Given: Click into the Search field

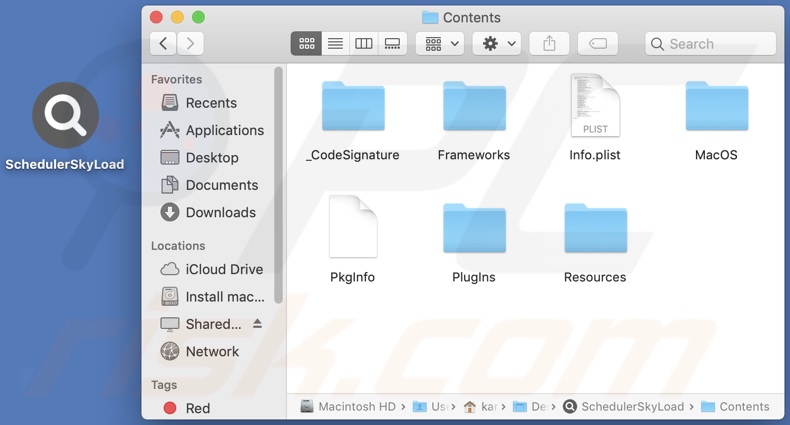Looking at the screenshot, I should pyautogui.click(x=710, y=44).
